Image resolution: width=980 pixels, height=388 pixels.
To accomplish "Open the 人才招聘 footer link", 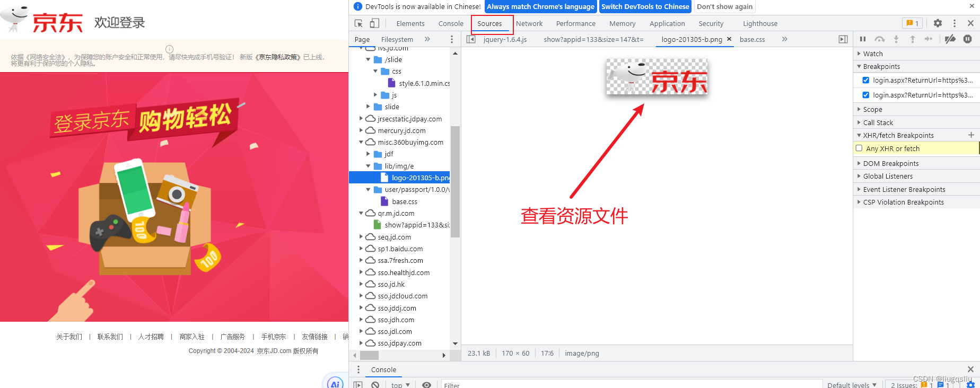I will [151, 337].
